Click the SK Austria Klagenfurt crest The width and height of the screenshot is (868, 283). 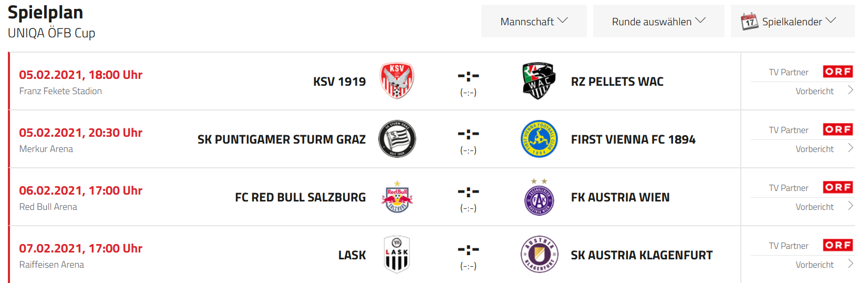point(539,255)
